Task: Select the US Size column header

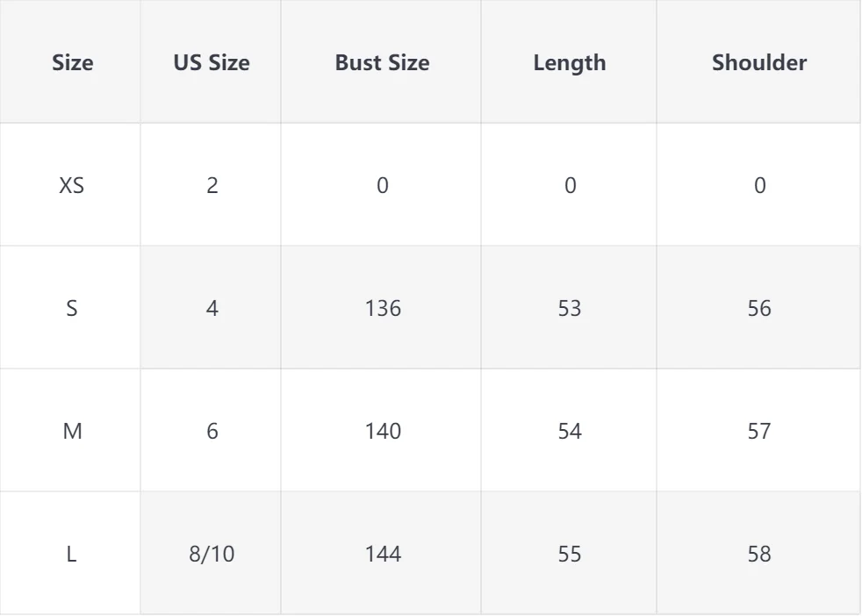Action: pyautogui.click(x=211, y=63)
